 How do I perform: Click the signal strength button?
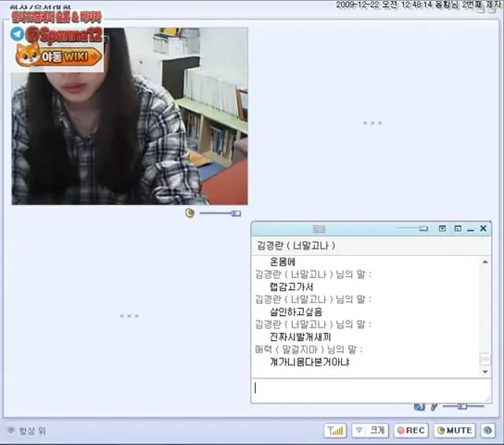coord(335,431)
